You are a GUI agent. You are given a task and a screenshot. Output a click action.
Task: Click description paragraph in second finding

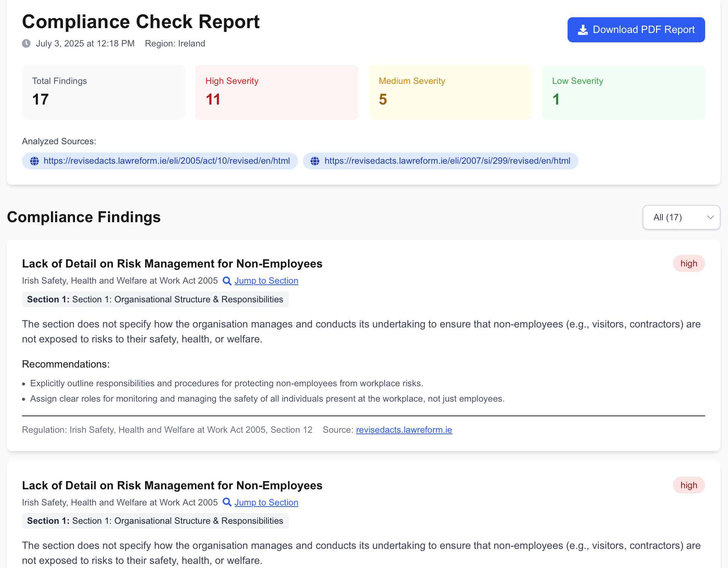click(x=361, y=553)
